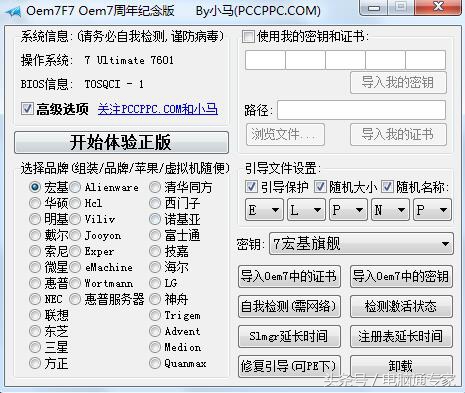The width and height of the screenshot is (465, 393).
Task: Click the 路径 path input field
Action: [361, 110]
